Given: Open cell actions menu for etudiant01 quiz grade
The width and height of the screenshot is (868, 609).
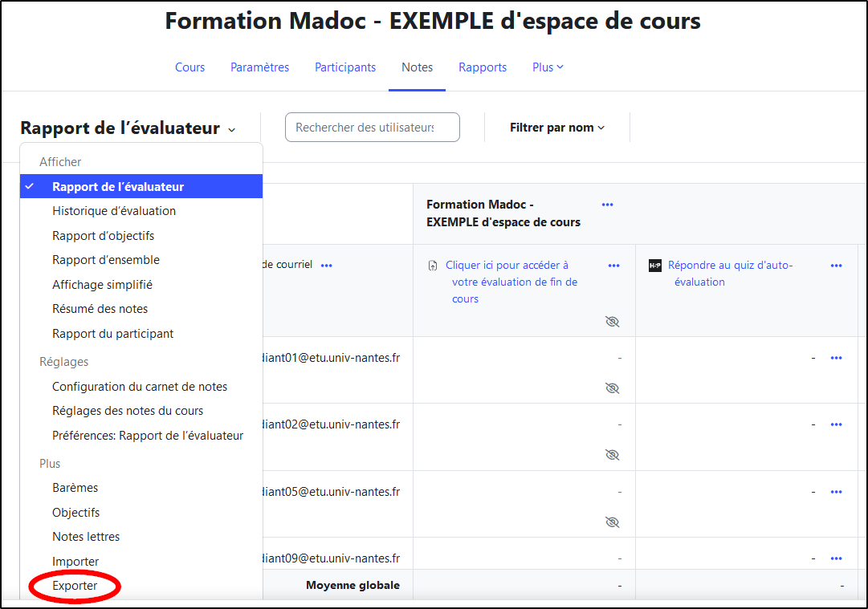Looking at the screenshot, I should [x=836, y=358].
